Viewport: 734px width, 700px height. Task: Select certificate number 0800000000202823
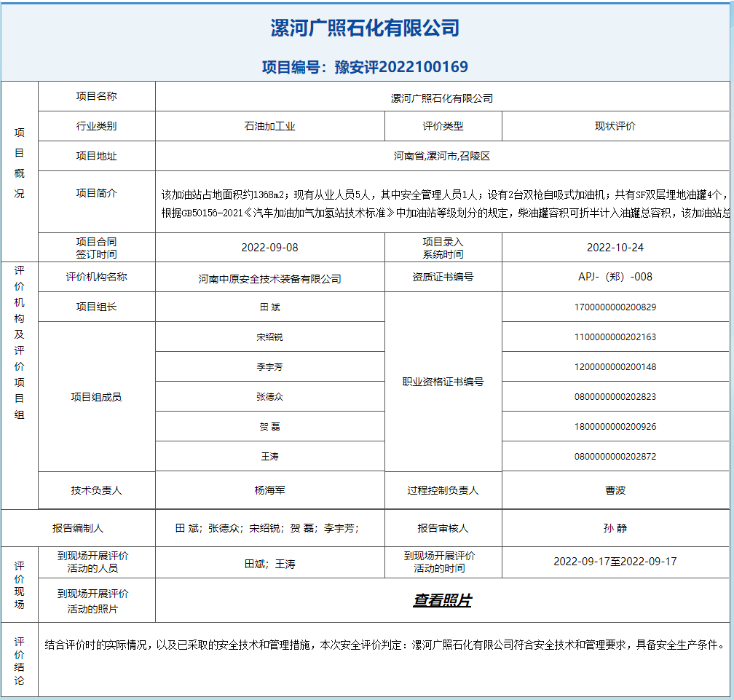tap(615, 397)
